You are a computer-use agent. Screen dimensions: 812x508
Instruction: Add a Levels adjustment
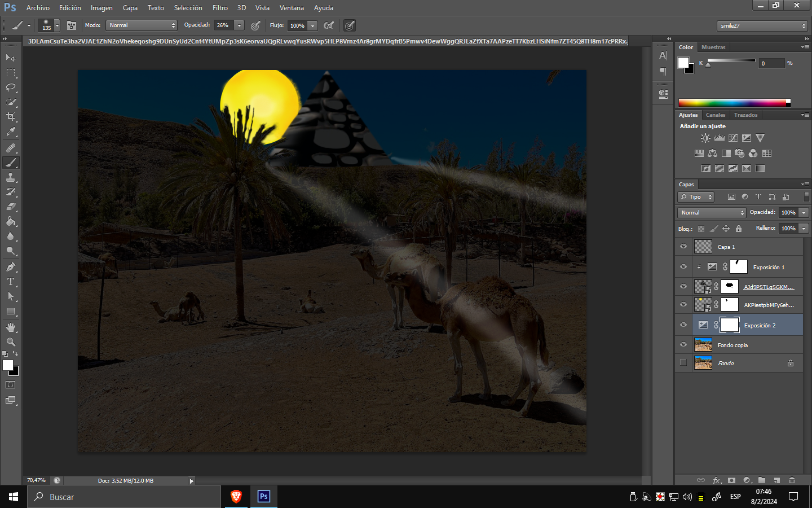point(720,138)
